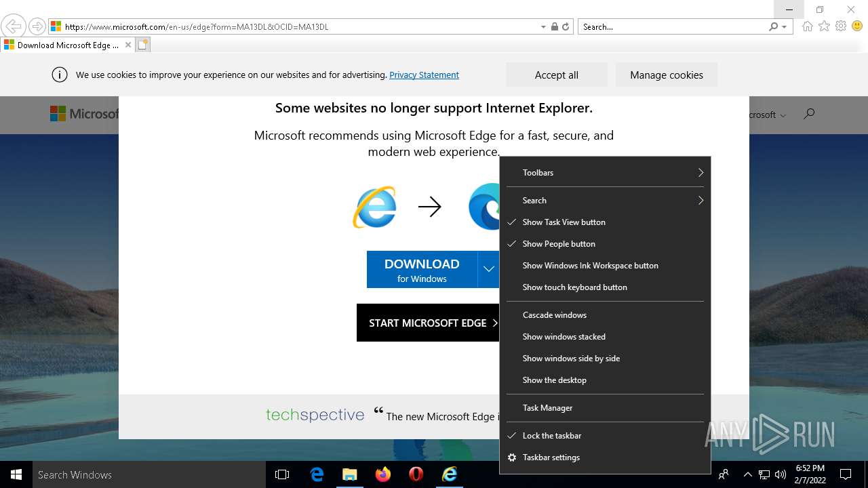This screenshot has width=868, height=488.
Task: Click the IE Back navigation arrow
Action: click(14, 27)
